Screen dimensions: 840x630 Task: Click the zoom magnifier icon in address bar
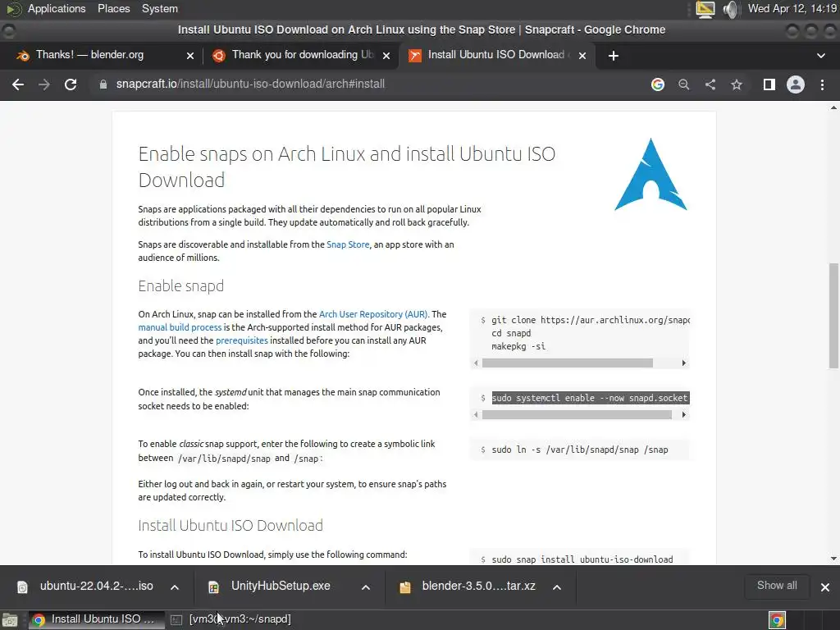684,84
